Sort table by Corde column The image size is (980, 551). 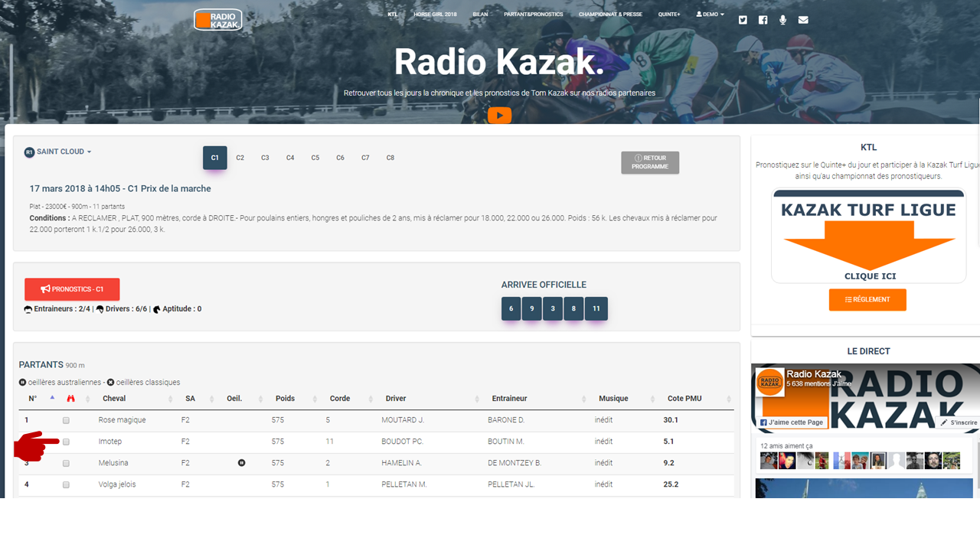pyautogui.click(x=348, y=399)
